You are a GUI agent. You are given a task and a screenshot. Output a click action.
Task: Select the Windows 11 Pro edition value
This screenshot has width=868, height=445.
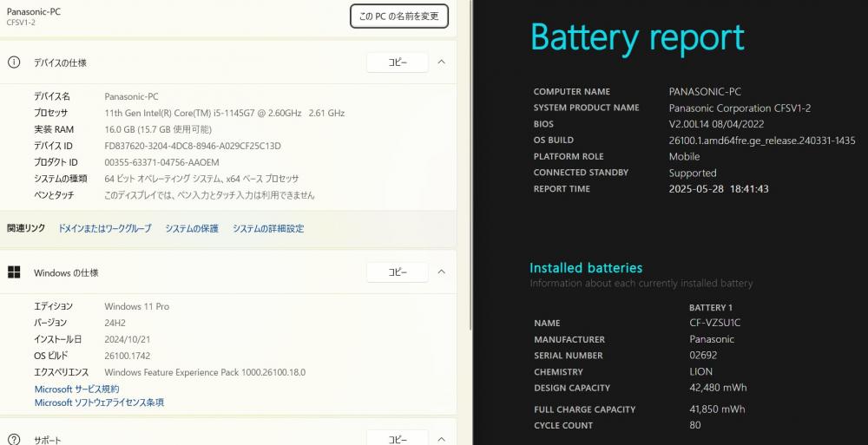[x=137, y=306]
